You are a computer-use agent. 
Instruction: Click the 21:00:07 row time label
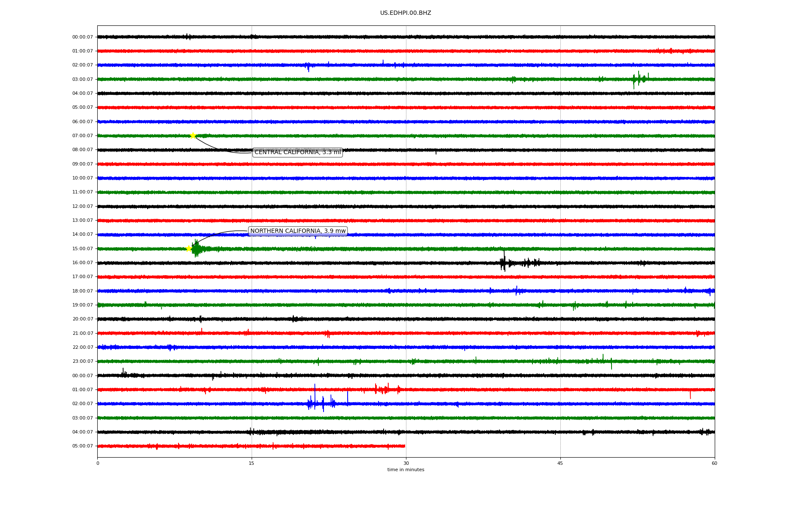pyautogui.click(x=82, y=334)
